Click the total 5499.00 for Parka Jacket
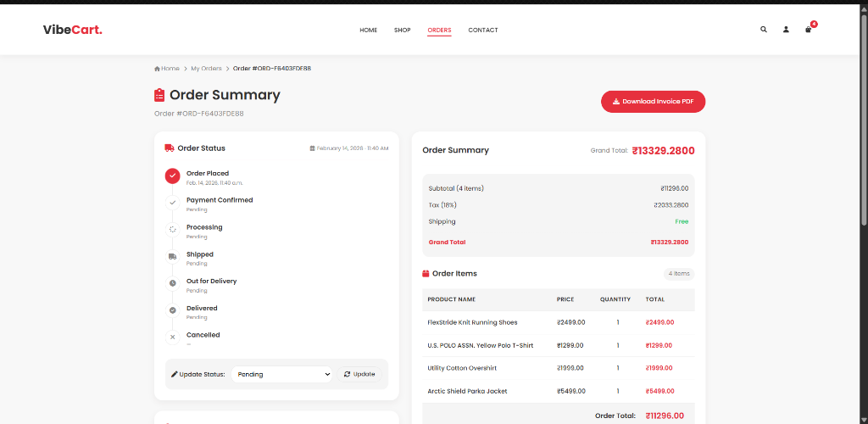This screenshot has width=868, height=424. coord(659,391)
